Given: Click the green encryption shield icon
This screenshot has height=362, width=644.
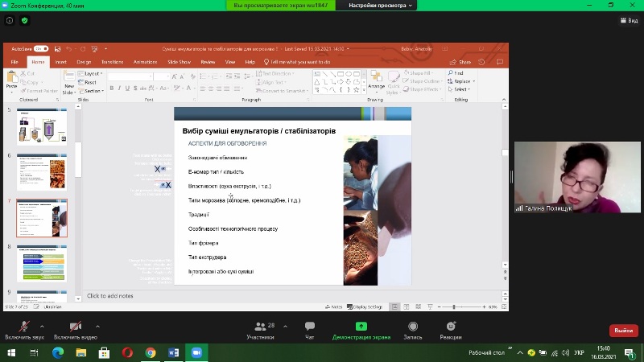Looking at the screenshot, I should point(23,20).
